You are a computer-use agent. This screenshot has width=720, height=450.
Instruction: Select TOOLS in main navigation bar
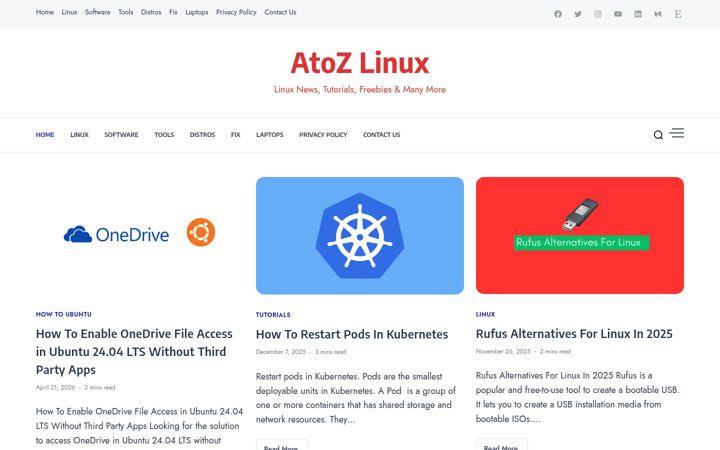pyautogui.click(x=164, y=135)
